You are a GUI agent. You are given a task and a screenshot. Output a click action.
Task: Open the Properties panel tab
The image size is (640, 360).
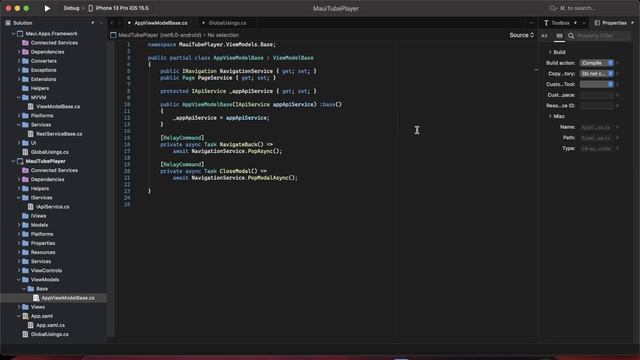[611, 23]
